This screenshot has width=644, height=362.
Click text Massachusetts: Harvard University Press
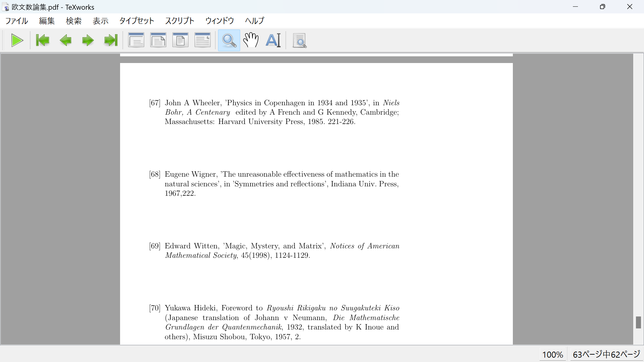[234, 122]
